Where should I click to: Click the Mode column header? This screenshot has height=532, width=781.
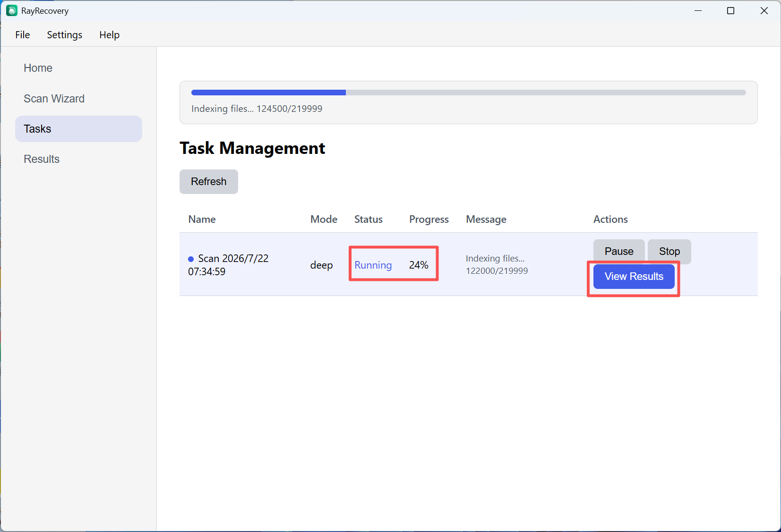[x=324, y=220]
